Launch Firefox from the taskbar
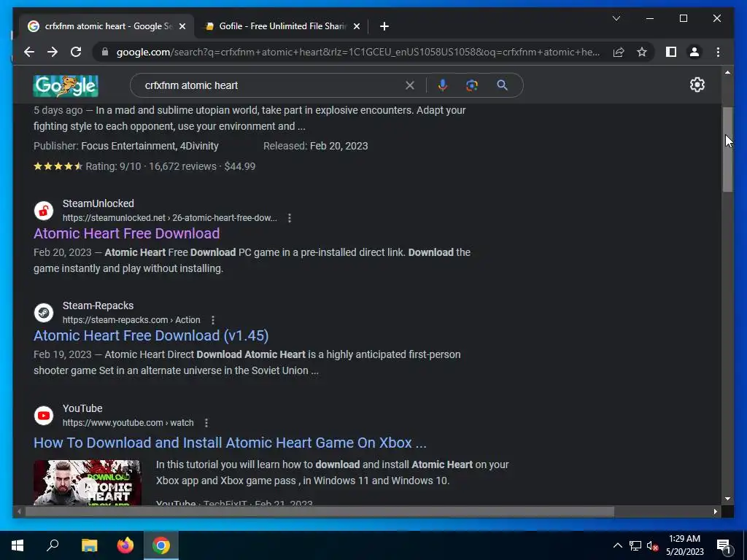747x560 pixels. (x=125, y=545)
